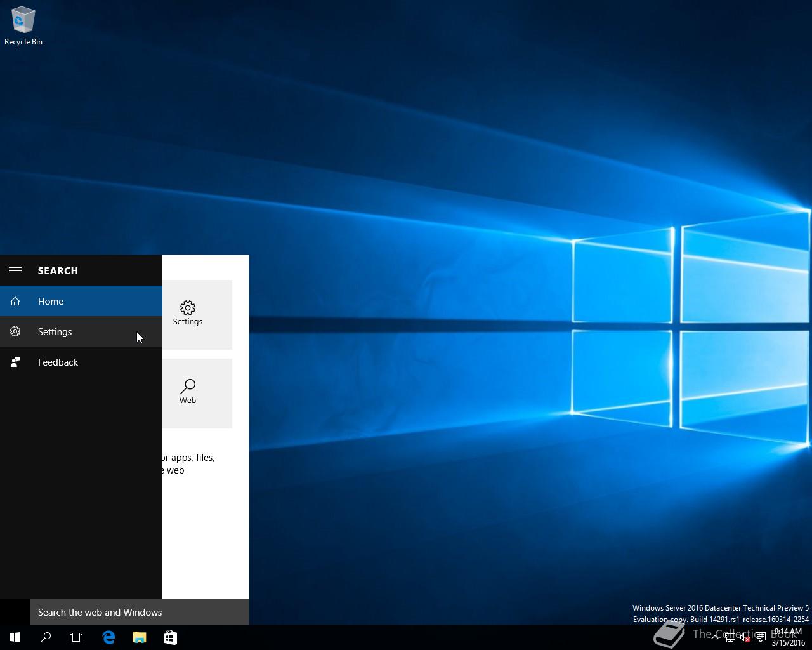The height and width of the screenshot is (650, 812).
Task: Open File Explorer from the taskbar
Action: pos(139,637)
